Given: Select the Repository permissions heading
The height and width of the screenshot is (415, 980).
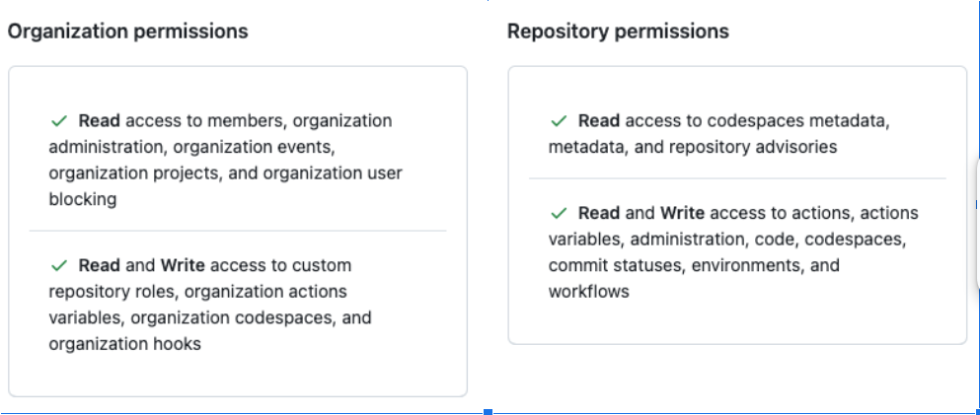Looking at the screenshot, I should 618,32.
